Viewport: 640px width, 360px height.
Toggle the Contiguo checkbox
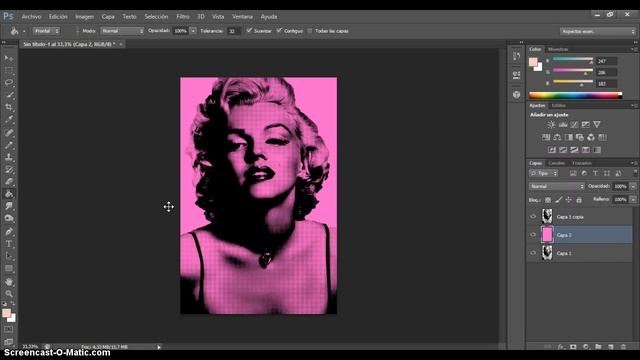279,31
